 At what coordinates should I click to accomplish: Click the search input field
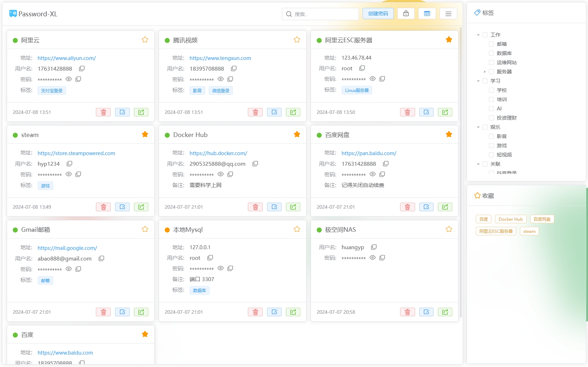coord(320,14)
